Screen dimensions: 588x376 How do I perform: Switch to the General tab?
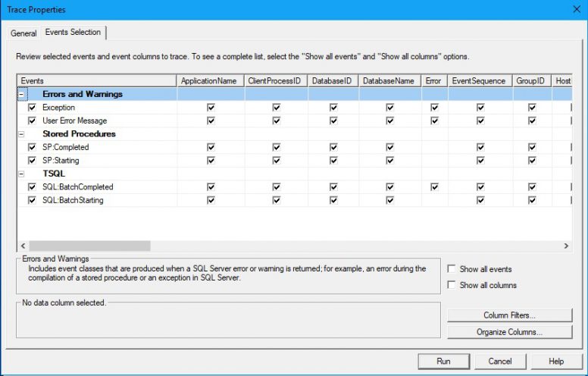tap(23, 33)
